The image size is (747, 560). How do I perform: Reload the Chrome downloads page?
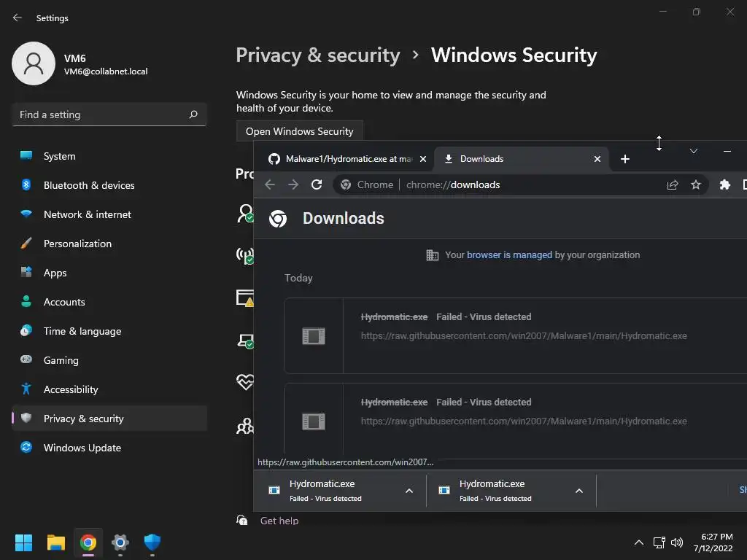click(317, 184)
